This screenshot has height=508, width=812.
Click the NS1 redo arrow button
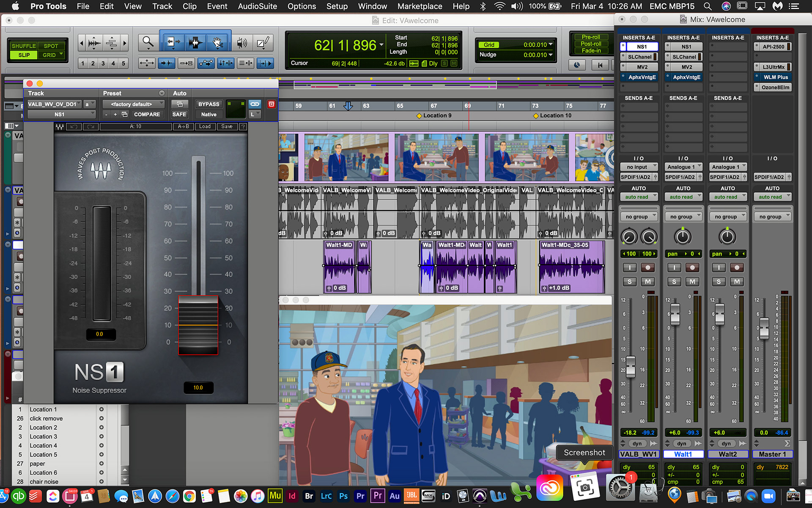click(x=90, y=127)
